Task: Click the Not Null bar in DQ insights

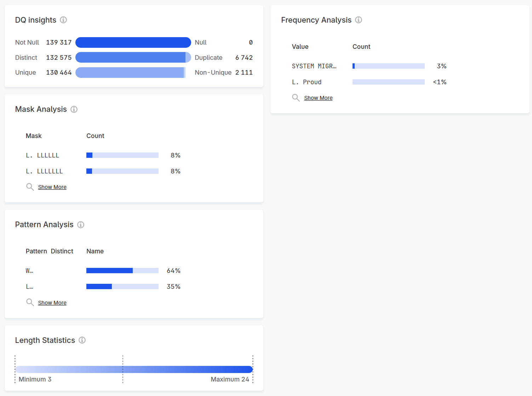Action: [133, 42]
